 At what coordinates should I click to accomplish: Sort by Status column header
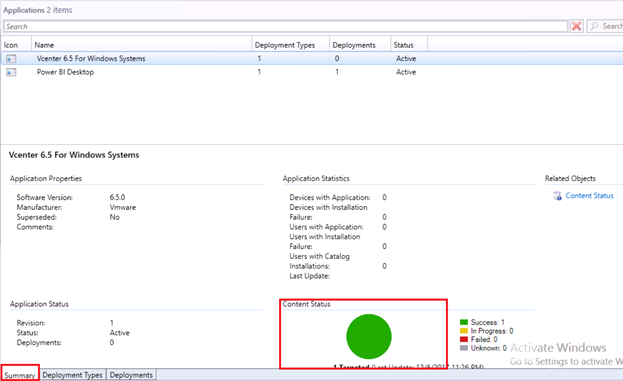(409, 45)
